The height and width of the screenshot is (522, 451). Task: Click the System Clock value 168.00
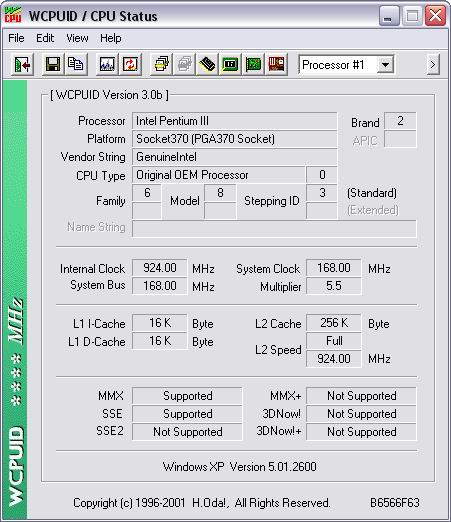334,268
